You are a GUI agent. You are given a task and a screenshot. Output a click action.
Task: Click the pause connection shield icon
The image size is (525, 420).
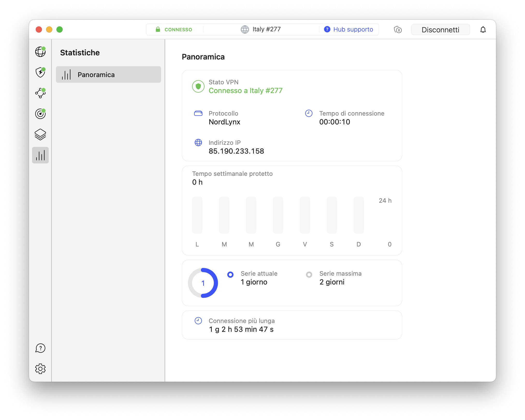[x=398, y=30]
